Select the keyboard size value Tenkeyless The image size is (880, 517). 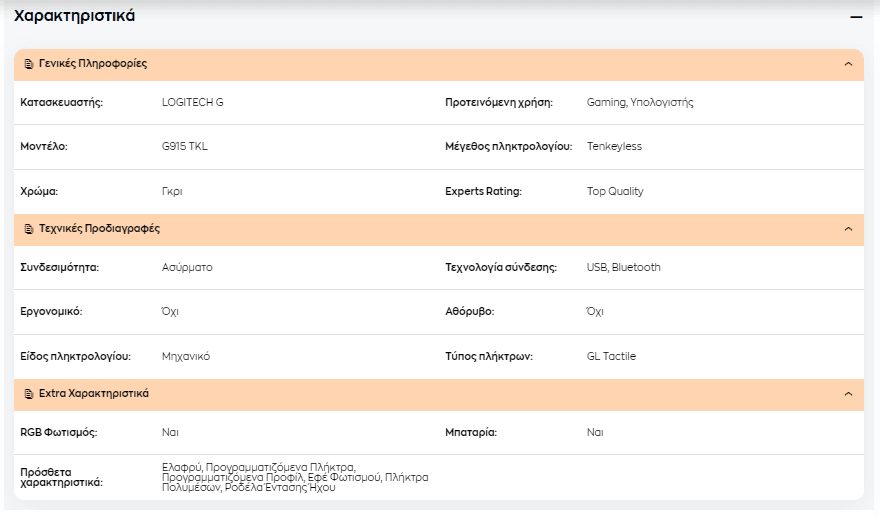614,147
